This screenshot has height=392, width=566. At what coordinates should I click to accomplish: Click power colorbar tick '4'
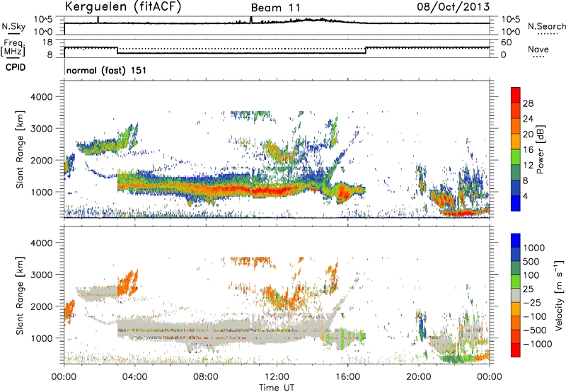click(525, 196)
